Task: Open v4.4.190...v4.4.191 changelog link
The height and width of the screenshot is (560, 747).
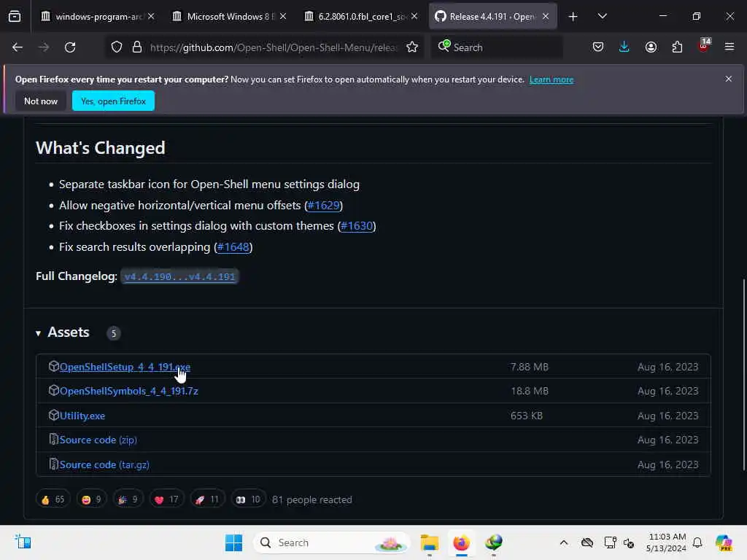Action: coord(179,276)
